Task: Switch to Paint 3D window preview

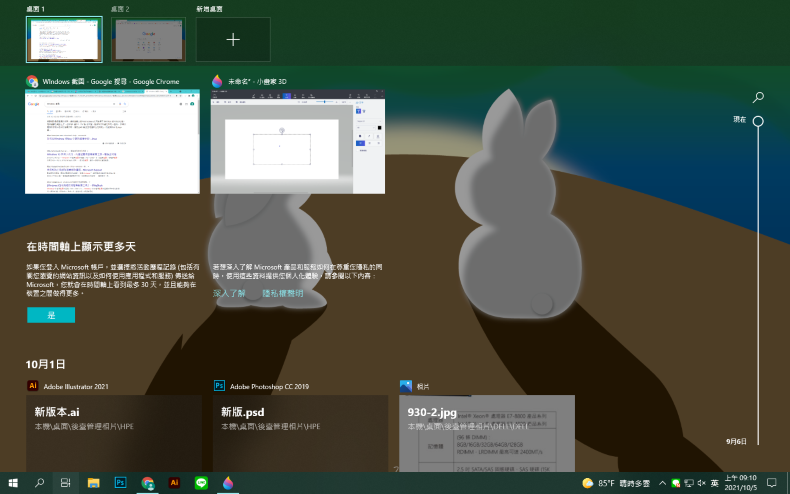Action: [298, 142]
